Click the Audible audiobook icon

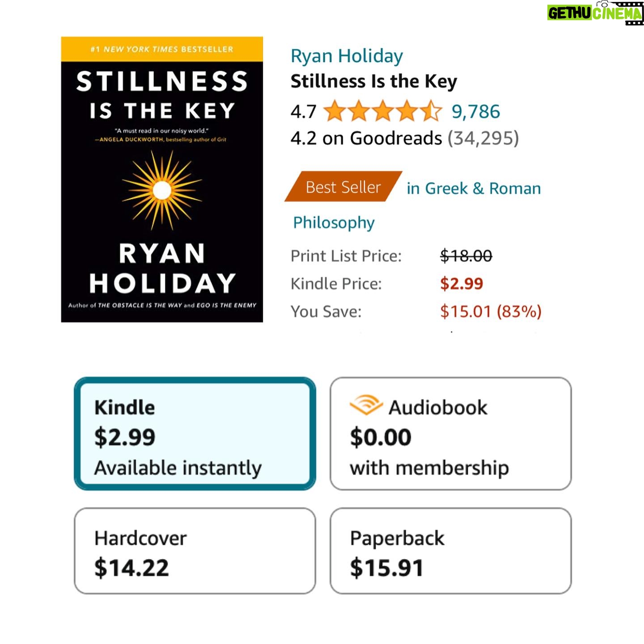(x=366, y=405)
